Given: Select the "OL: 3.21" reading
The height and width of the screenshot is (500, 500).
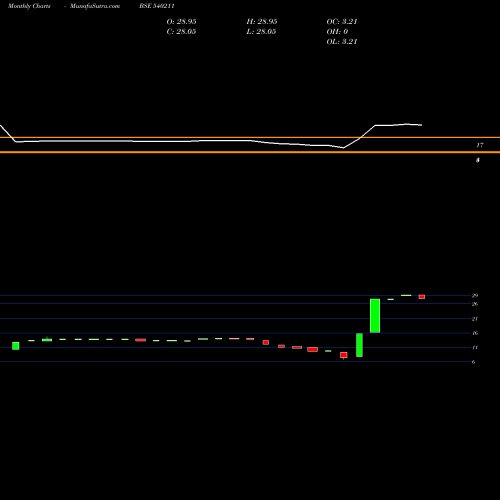Looking at the screenshot, I should point(342,42).
